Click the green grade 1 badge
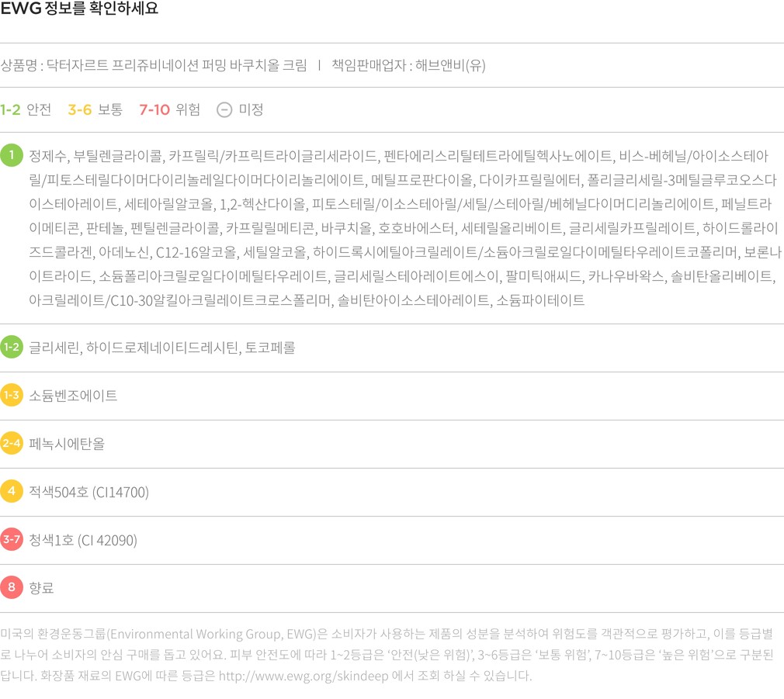 point(12,154)
